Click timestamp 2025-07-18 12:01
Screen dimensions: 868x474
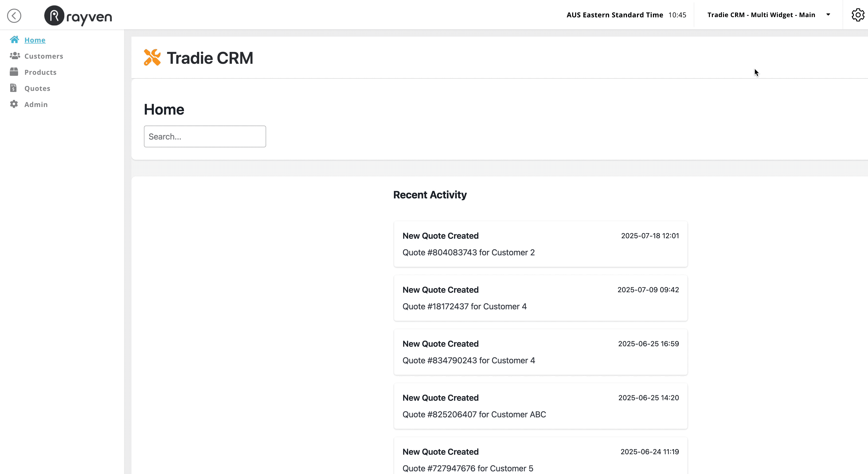(650, 236)
